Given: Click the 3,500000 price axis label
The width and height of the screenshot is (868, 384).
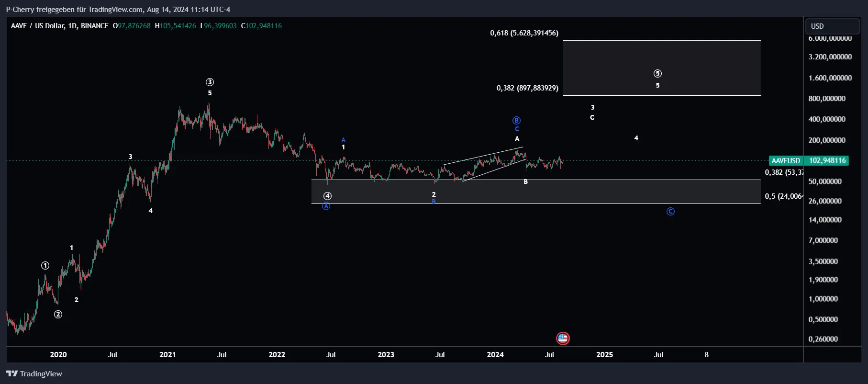Looking at the screenshot, I should click(823, 261).
